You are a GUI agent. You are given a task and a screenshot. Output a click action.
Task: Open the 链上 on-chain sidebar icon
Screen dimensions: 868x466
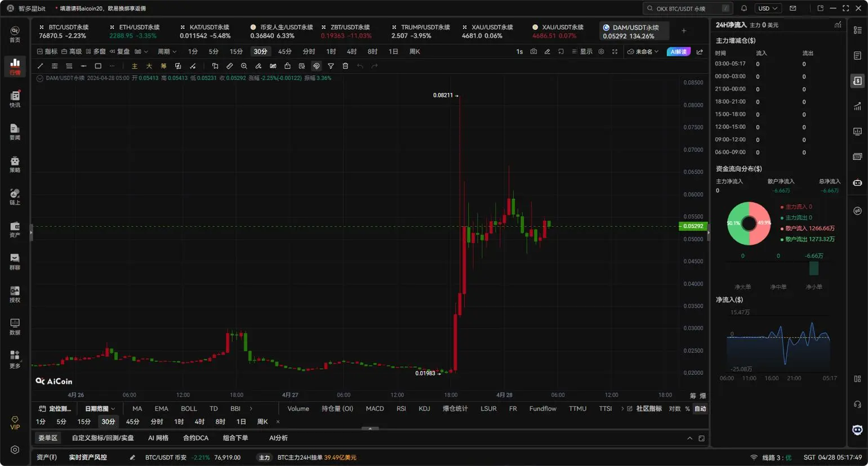tap(15, 196)
